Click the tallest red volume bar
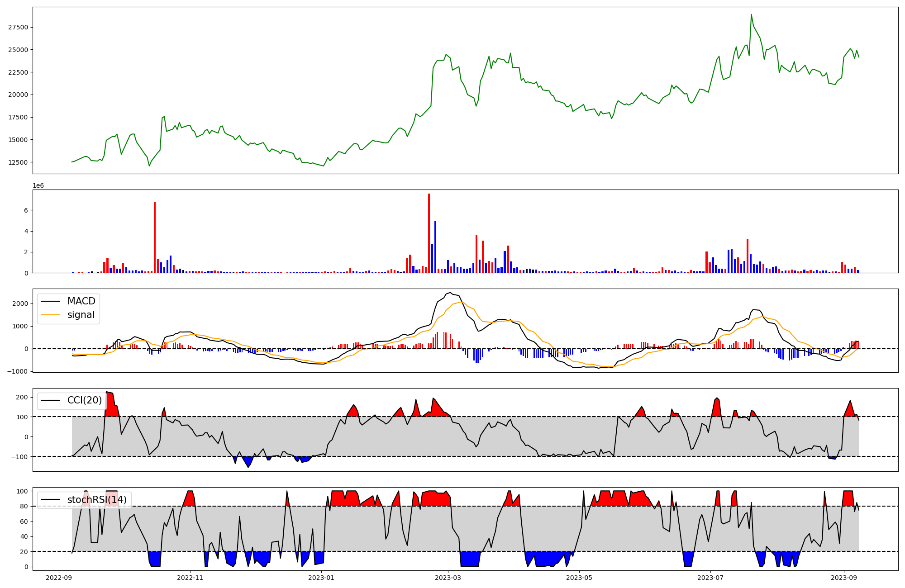Screen dimensions: 905x588 [x=429, y=233]
